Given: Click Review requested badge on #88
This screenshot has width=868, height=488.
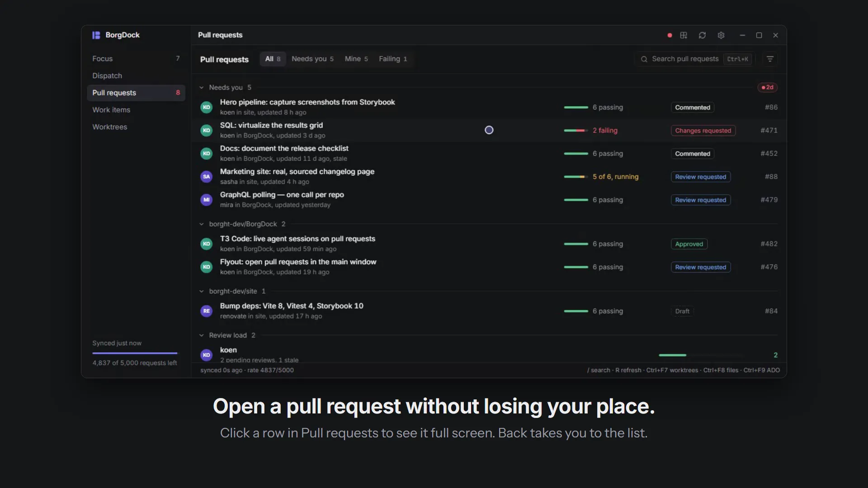Looking at the screenshot, I should 701,177.
